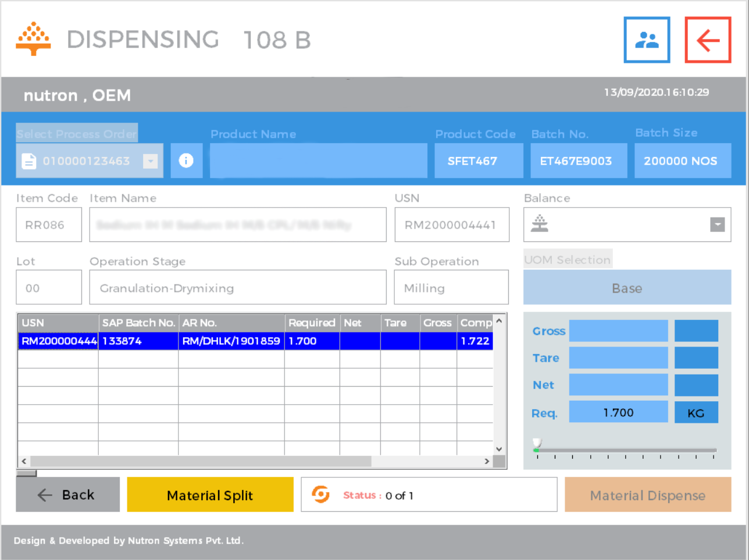Click the weighing scale icon in Balance field
This screenshot has height=560, width=749.
pyautogui.click(x=539, y=224)
